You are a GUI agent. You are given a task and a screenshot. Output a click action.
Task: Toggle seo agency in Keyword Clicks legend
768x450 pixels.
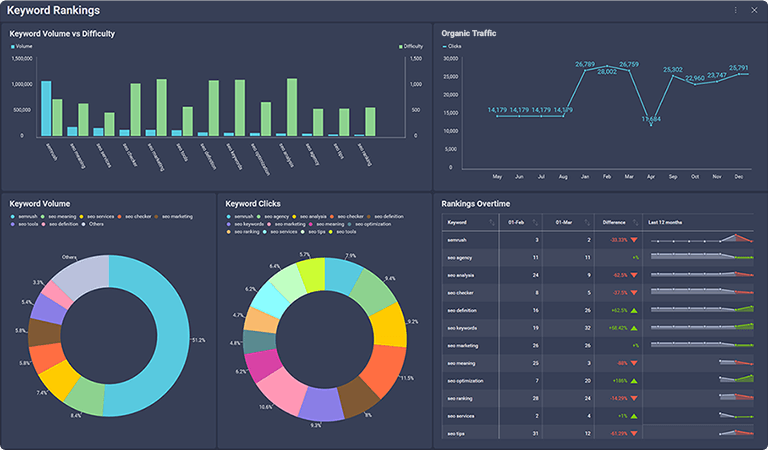point(273,216)
